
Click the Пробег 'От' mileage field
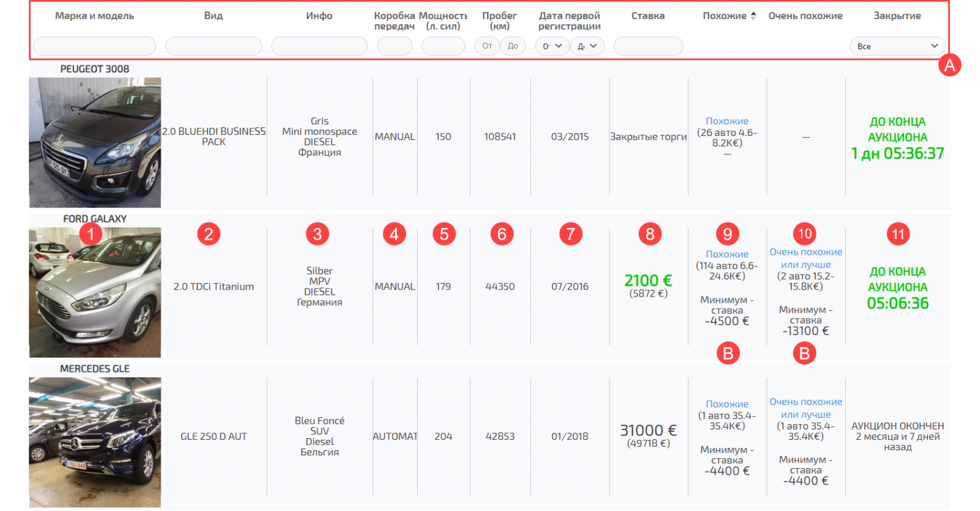click(487, 46)
